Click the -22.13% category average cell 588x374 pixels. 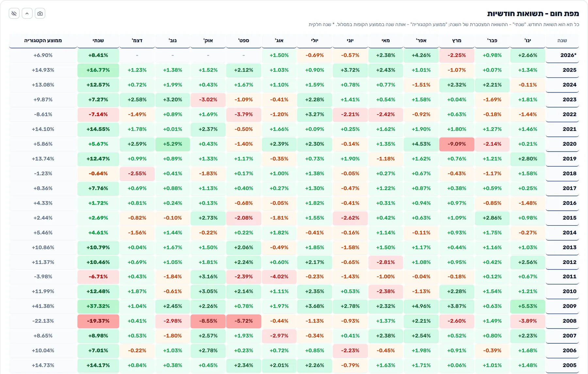point(43,321)
